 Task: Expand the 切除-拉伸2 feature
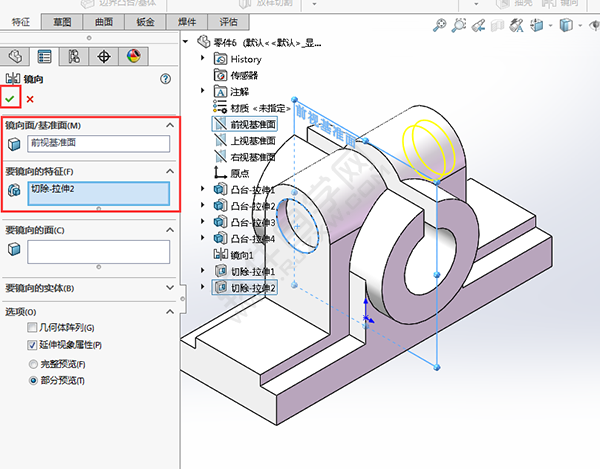coord(202,287)
